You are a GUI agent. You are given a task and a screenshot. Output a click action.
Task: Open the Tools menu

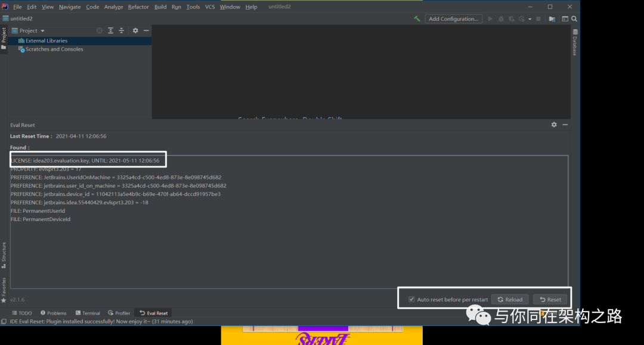pos(193,7)
